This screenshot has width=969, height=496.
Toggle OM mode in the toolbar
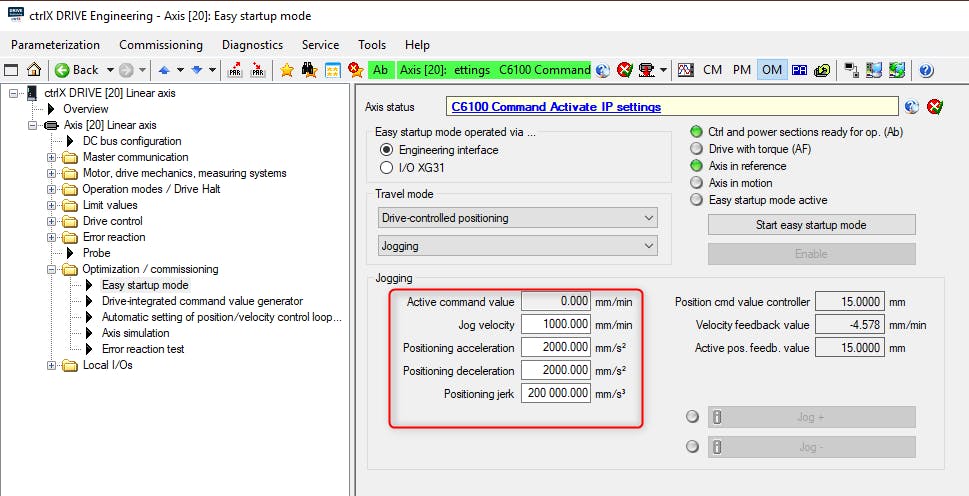click(772, 70)
